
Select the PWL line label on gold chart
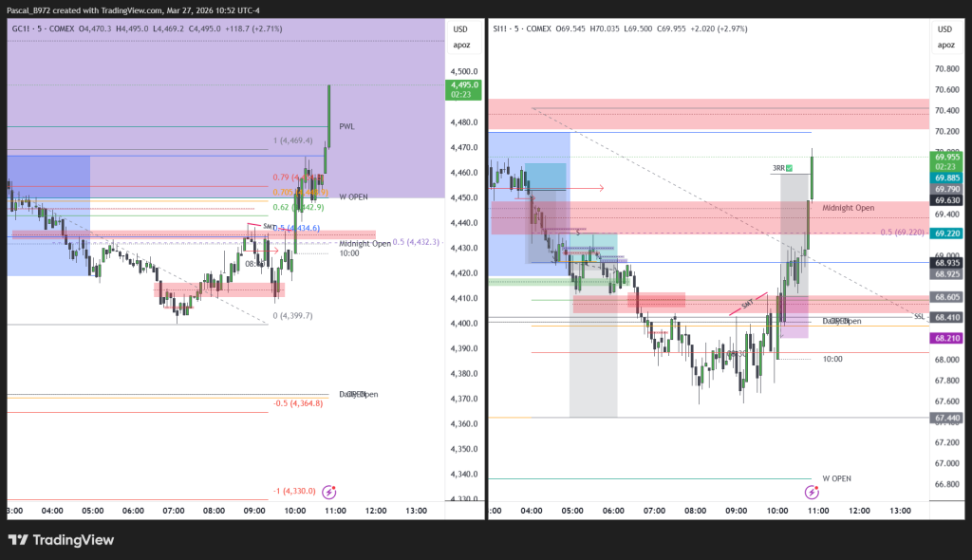pos(346,126)
